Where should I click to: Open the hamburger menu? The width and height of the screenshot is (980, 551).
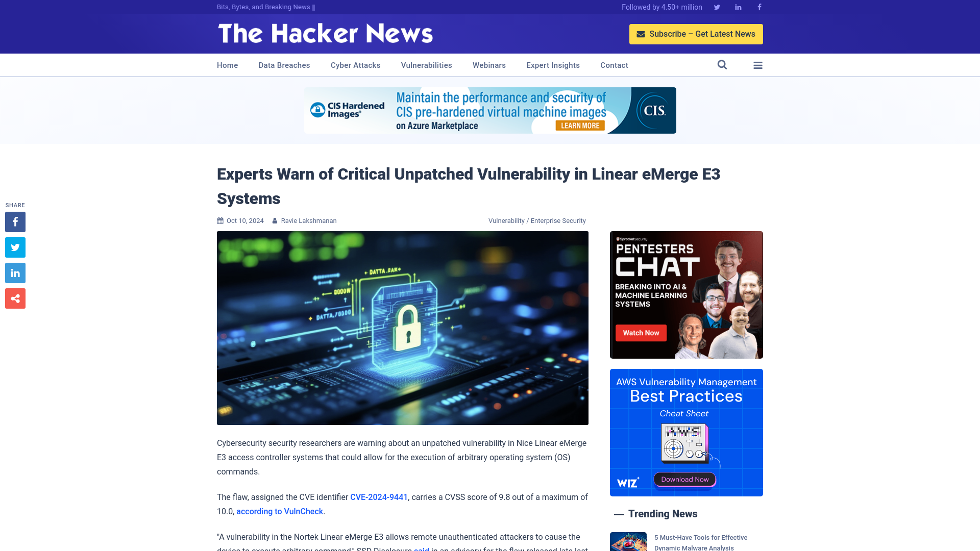click(x=758, y=65)
